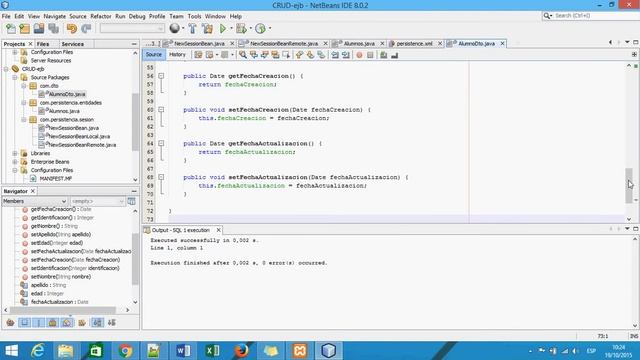Click the globe browser icon in toolbar
This screenshot has height=360, width=640.
click(x=174, y=28)
